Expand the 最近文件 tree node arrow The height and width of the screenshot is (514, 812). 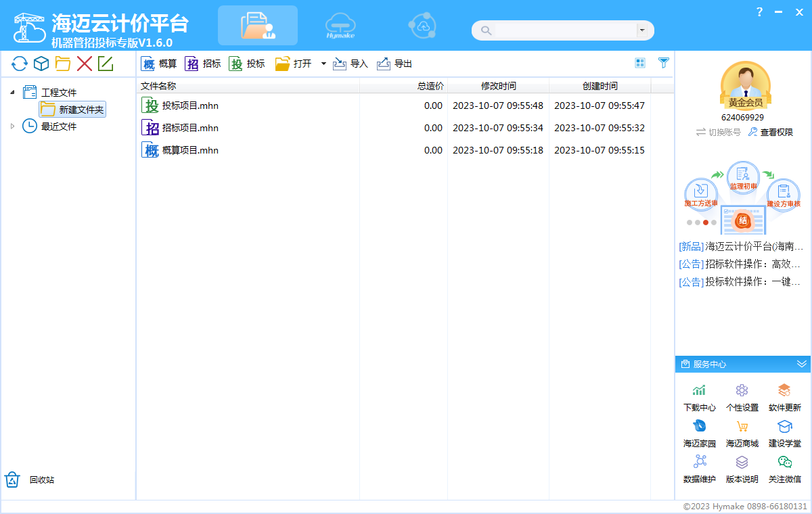[13, 126]
